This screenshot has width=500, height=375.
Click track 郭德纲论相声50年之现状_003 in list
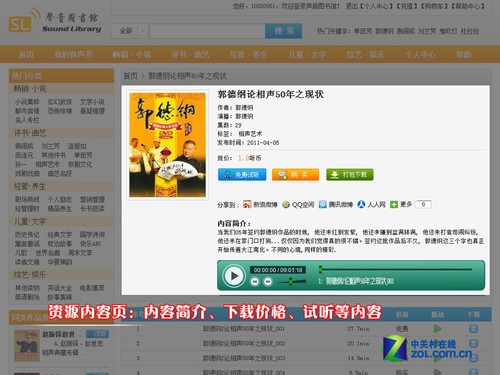click(244, 358)
